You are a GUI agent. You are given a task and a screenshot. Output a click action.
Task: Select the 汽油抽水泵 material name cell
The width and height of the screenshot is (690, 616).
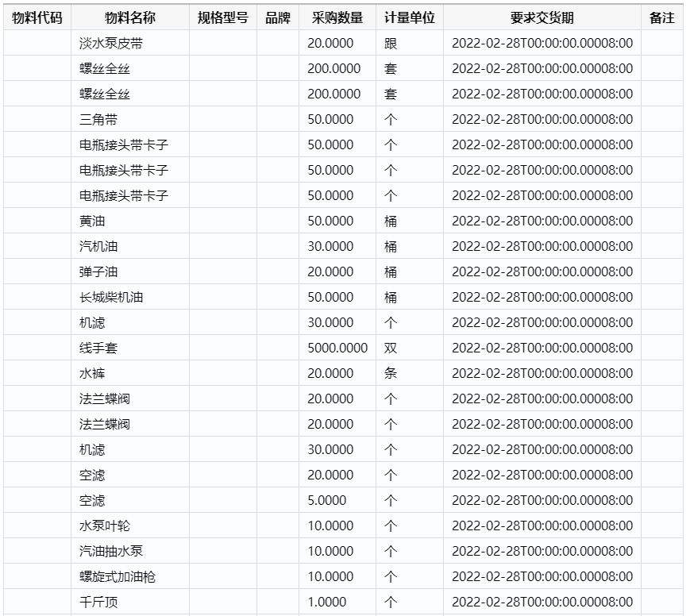[130, 552]
